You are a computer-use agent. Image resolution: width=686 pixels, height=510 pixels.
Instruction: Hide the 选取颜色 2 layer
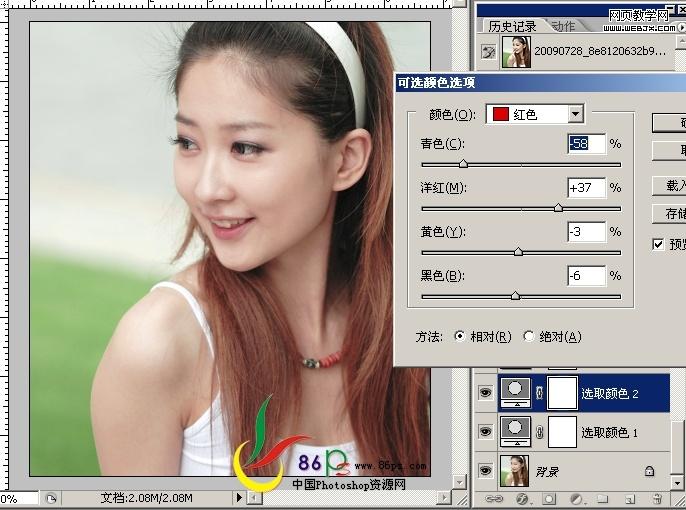coord(485,393)
